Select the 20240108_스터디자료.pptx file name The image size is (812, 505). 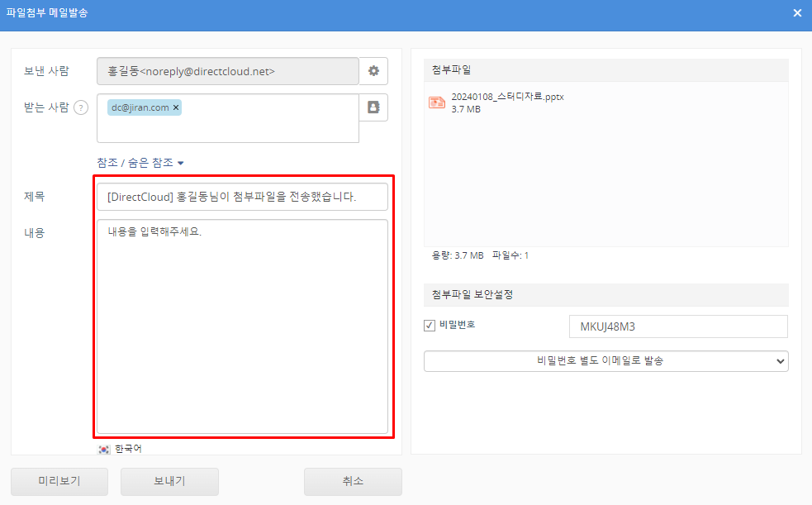[x=507, y=97]
